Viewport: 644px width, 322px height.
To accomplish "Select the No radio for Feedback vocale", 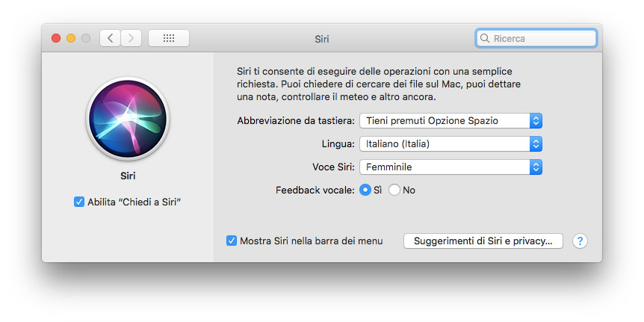I will [394, 190].
